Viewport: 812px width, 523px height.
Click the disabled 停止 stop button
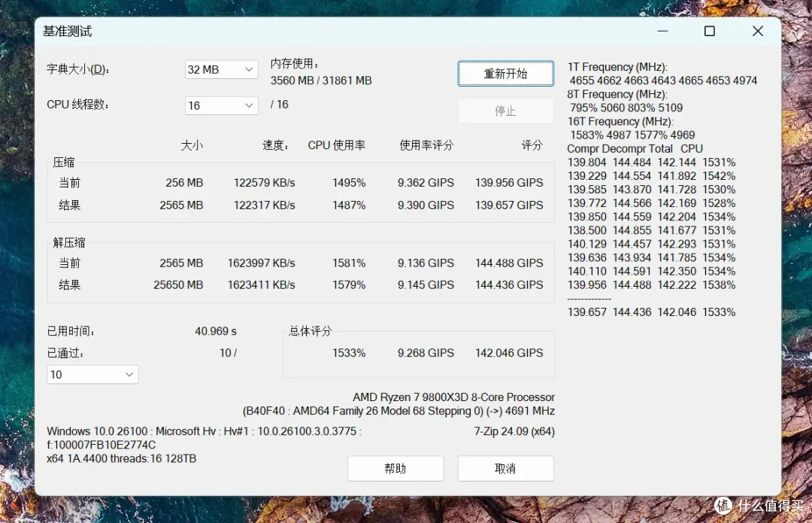(505, 111)
